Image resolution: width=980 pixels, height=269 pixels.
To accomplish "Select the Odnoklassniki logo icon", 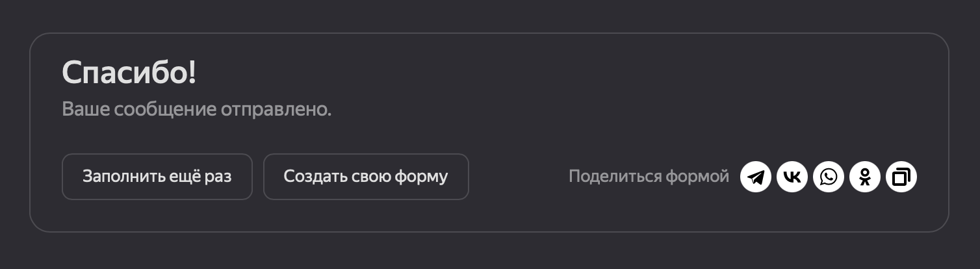I will [x=864, y=177].
